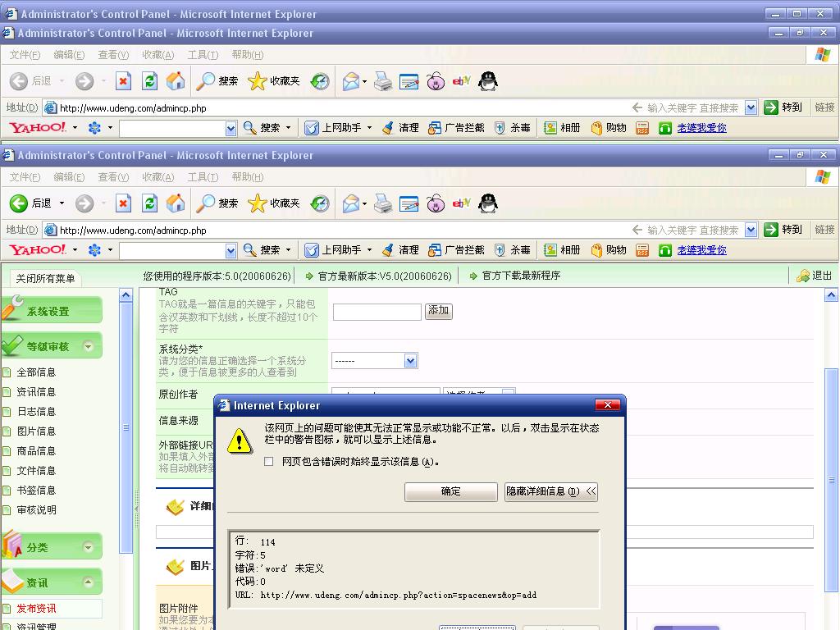Open the 收藏(A) menu in lower browser window
This screenshot has height=630, width=840.
point(158,177)
